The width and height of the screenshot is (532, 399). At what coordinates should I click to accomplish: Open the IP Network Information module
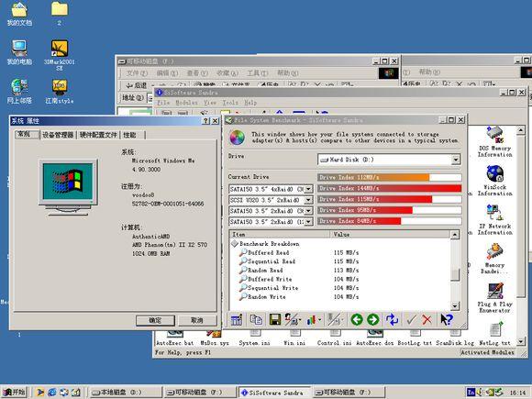(x=495, y=219)
